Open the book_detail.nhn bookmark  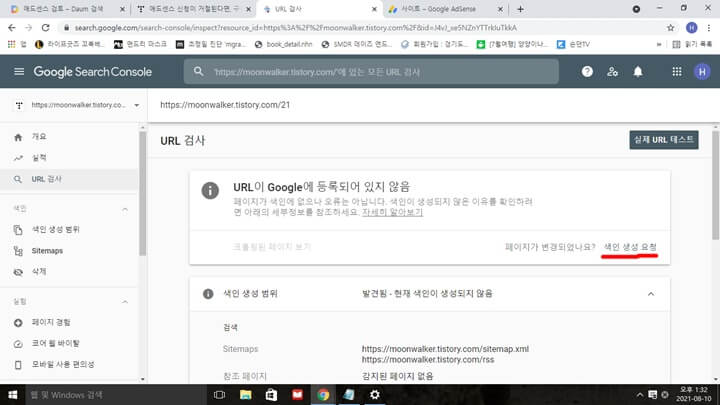pos(283,45)
